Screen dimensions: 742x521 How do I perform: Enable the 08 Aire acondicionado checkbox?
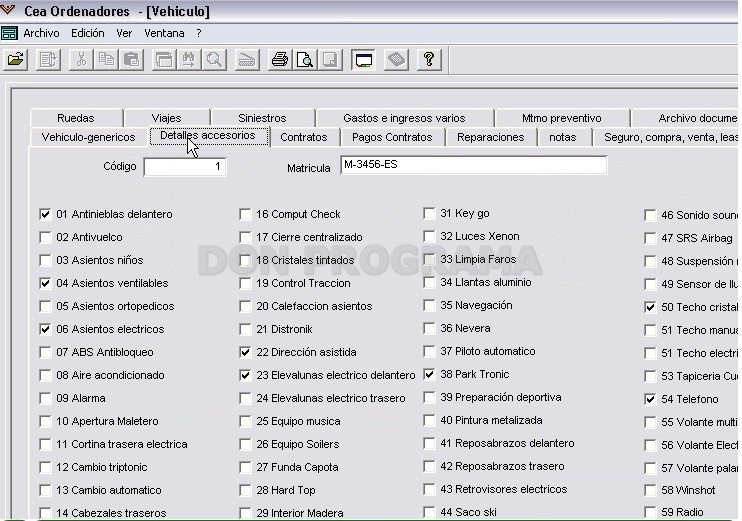(45, 376)
